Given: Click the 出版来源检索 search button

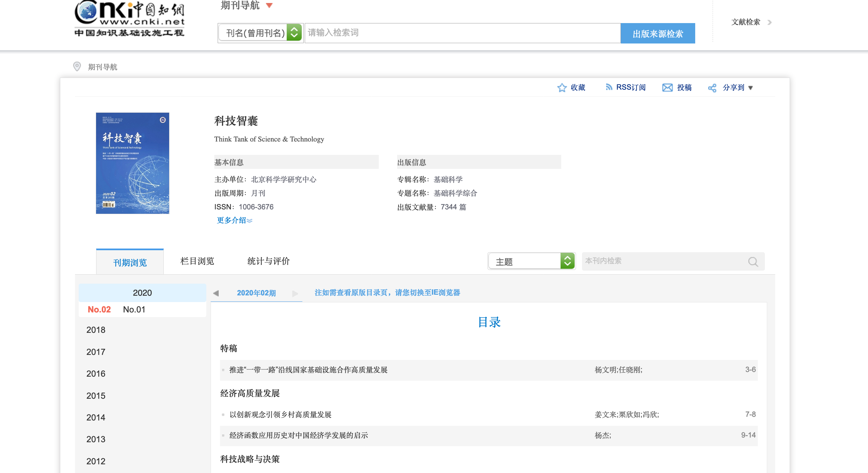Looking at the screenshot, I should pyautogui.click(x=657, y=33).
